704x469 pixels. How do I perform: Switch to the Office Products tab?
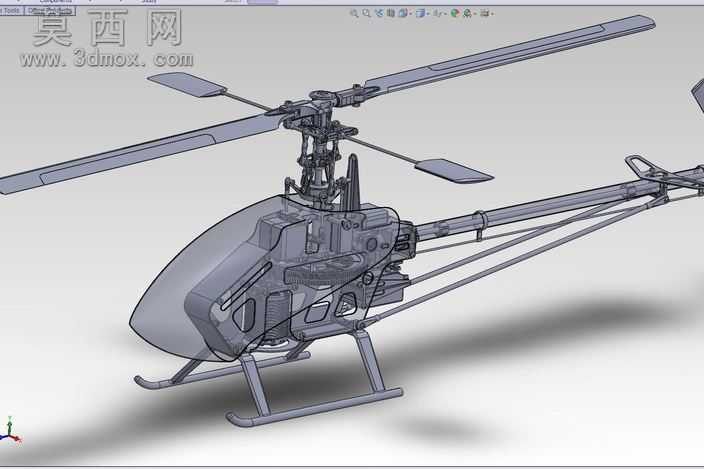(x=50, y=10)
